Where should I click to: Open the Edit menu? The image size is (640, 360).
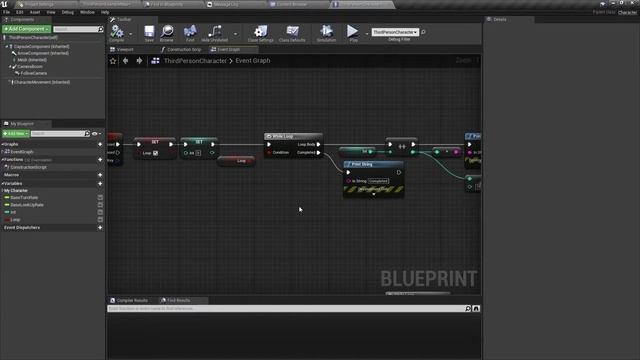[20, 12]
